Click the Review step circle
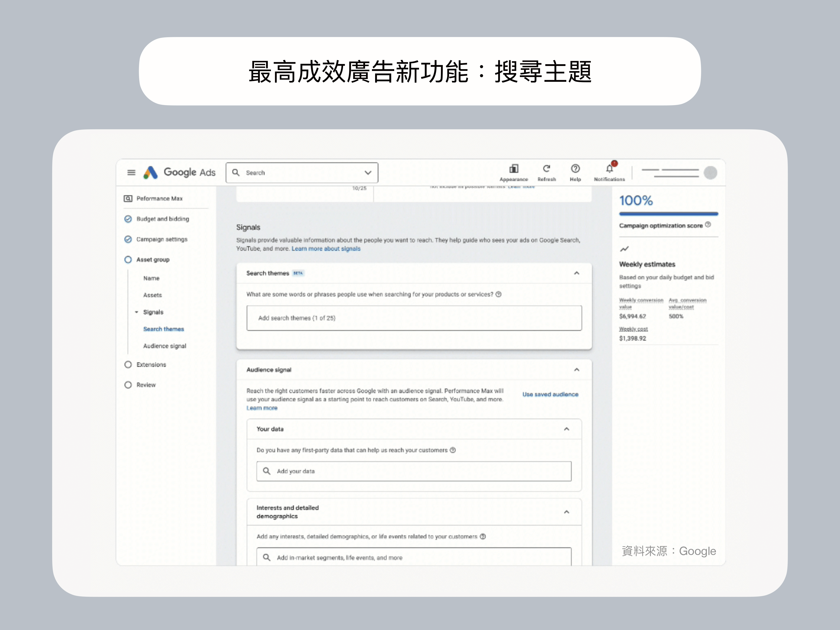The width and height of the screenshot is (840, 630). [128, 385]
